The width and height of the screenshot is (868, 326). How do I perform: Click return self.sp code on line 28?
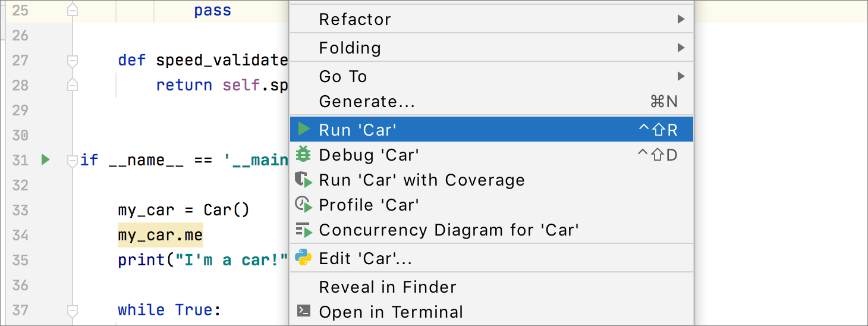[x=222, y=85]
